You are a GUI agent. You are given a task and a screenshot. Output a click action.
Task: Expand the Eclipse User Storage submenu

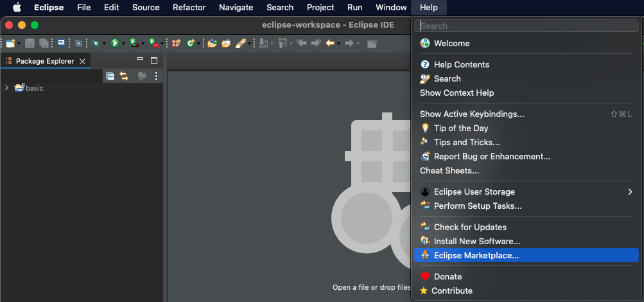click(x=527, y=192)
